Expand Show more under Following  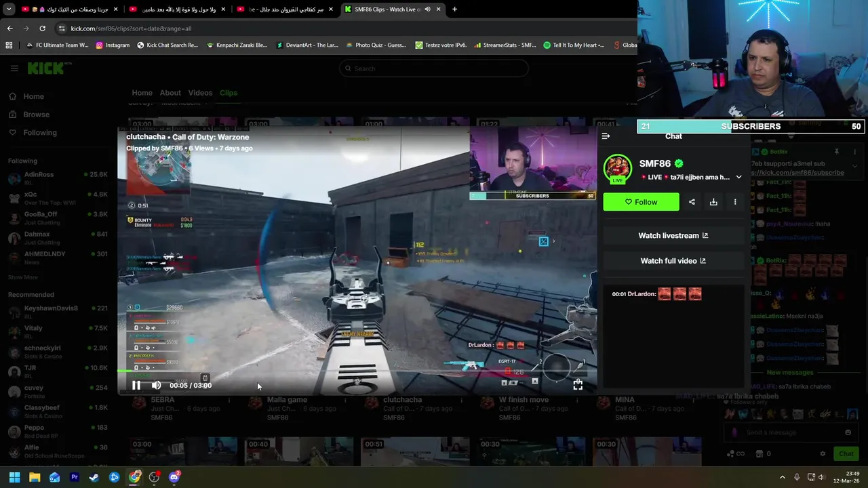pos(22,277)
